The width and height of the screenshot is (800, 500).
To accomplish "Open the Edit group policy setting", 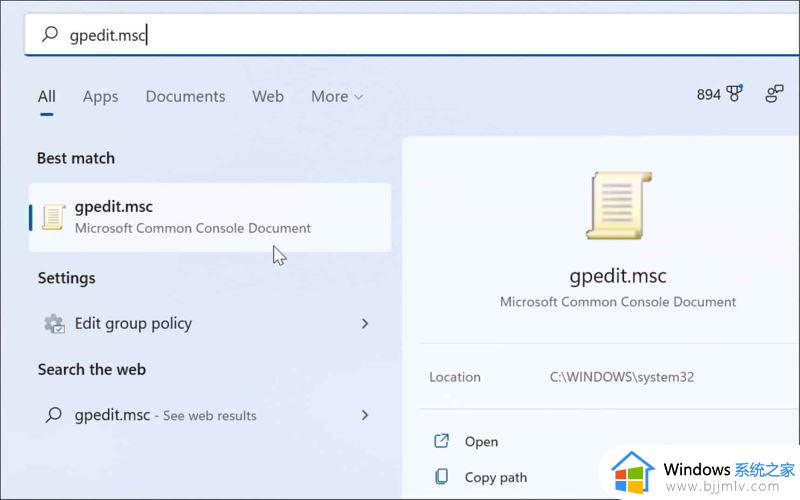I will pyautogui.click(x=210, y=323).
